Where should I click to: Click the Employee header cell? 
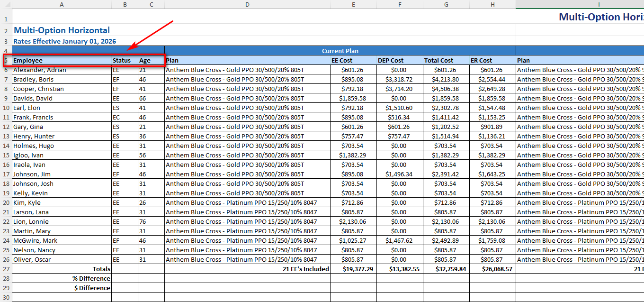pos(62,60)
